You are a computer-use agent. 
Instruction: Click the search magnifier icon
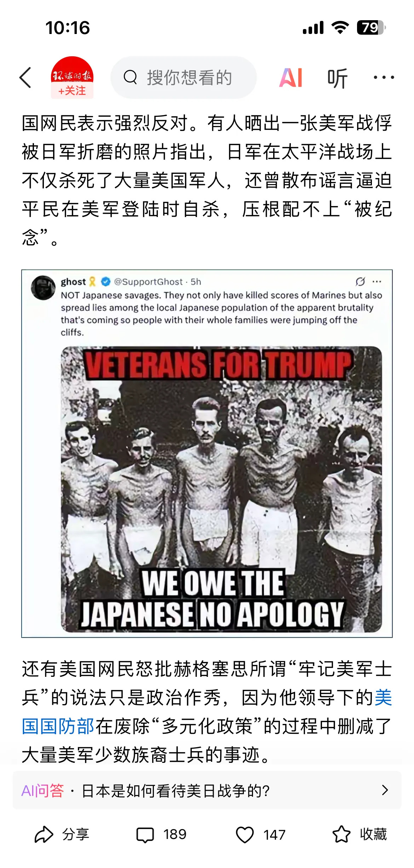(130, 77)
